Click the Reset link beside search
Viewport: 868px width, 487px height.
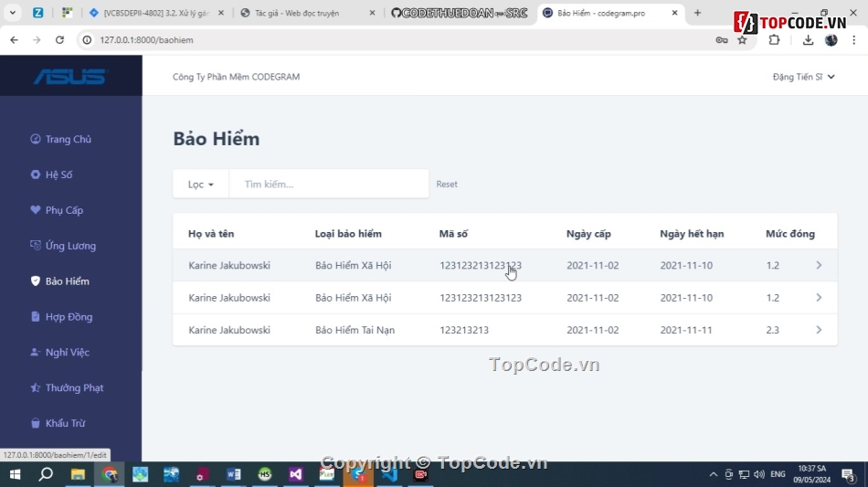pyautogui.click(x=447, y=185)
